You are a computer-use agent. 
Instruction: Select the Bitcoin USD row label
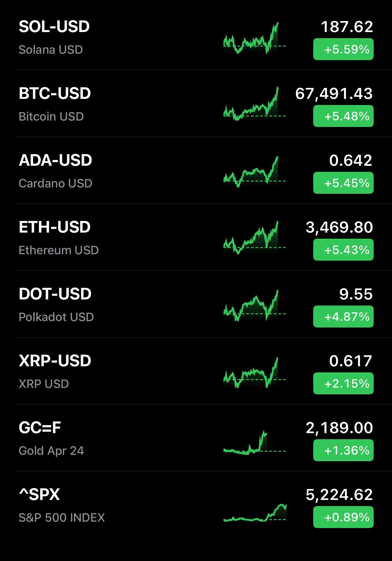pyautogui.click(x=51, y=117)
